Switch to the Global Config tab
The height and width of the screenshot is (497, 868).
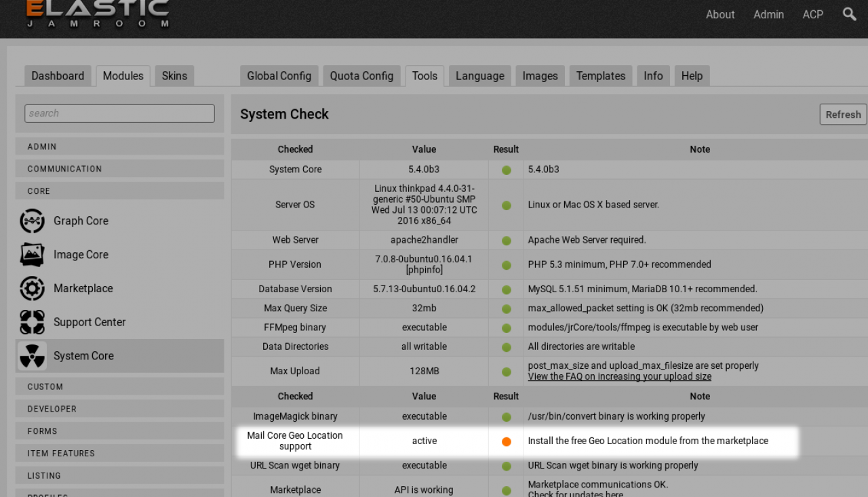(x=279, y=76)
